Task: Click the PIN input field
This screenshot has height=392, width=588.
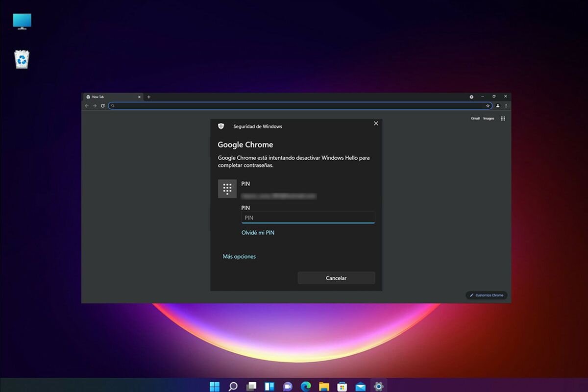Action: (308, 218)
